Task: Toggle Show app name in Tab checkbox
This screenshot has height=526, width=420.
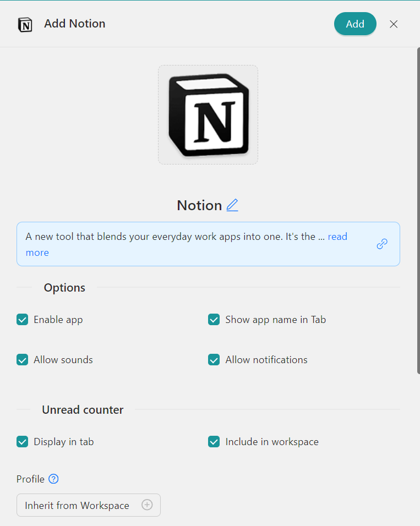Action: 214,319
